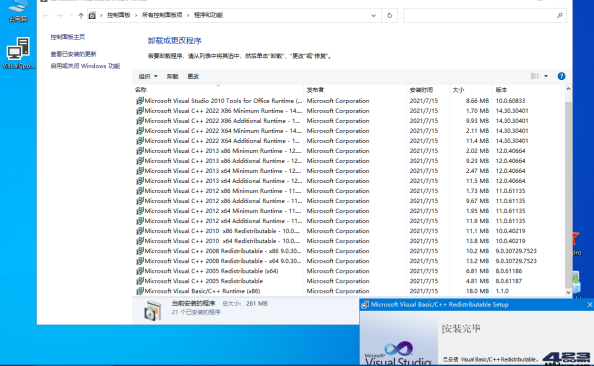Open the 组织 organize dropdown menu

tap(148, 77)
